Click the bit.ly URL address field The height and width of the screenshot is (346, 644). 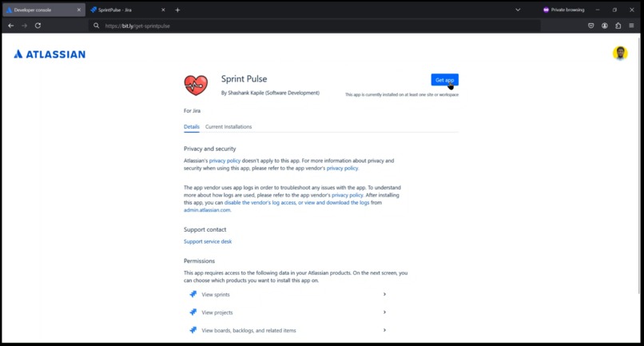click(x=314, y=26)
